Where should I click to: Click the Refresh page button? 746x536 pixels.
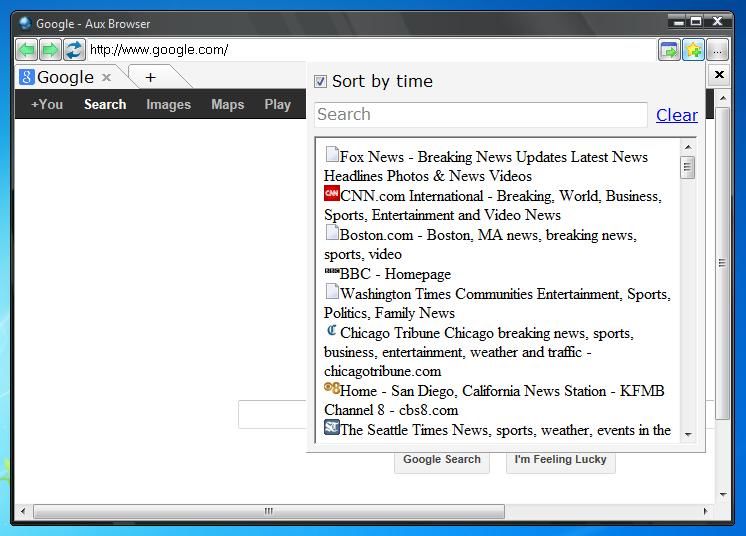click(x=74, y=50)
